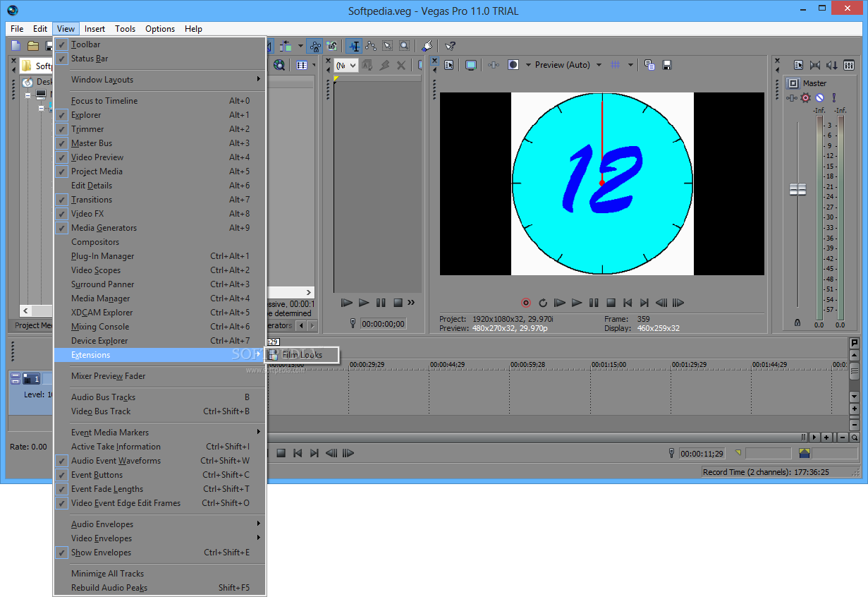Viewport: 868px width, 597px height.
Task: Toggle Preview on External Monitor icon
Action: click(471, 65)
